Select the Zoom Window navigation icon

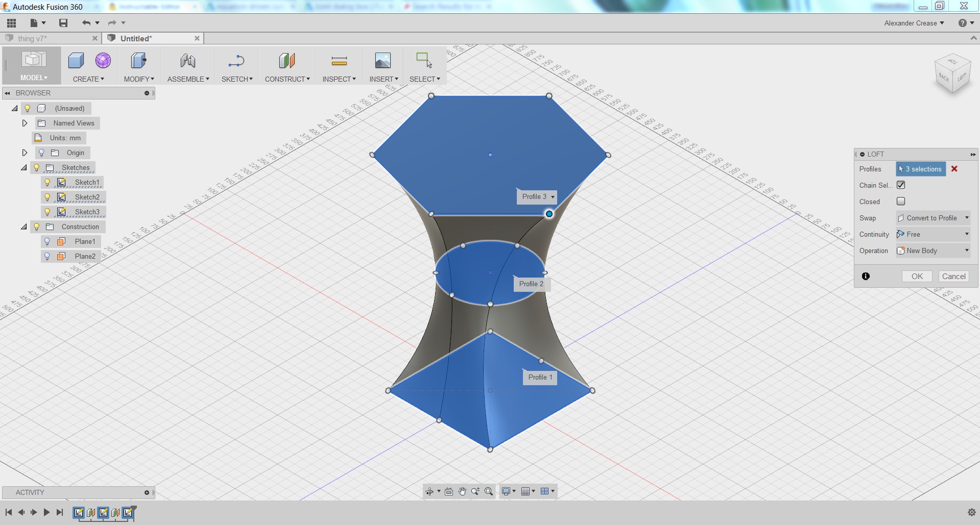489,491
